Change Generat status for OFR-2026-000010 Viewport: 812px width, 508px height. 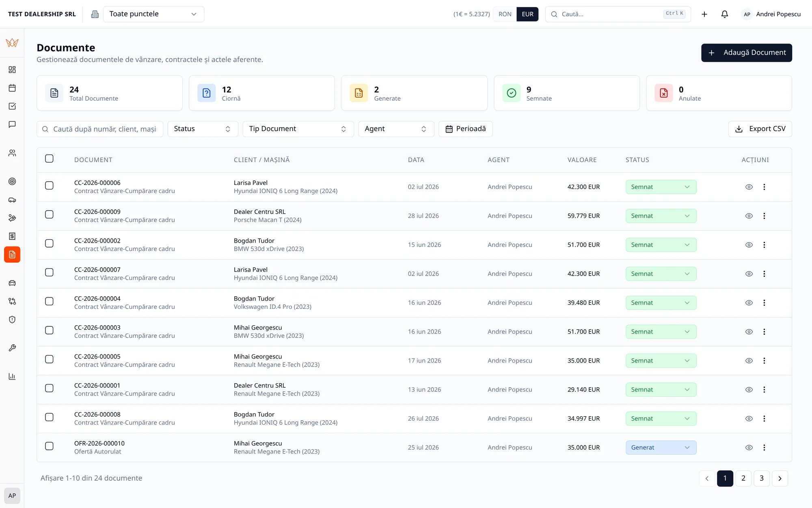pos(661,447)
